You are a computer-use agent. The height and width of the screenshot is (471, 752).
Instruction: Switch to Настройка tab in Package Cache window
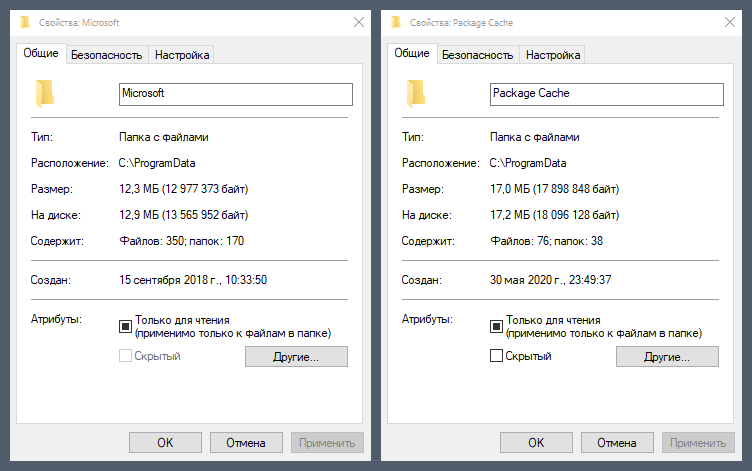(x=553, y=55)
